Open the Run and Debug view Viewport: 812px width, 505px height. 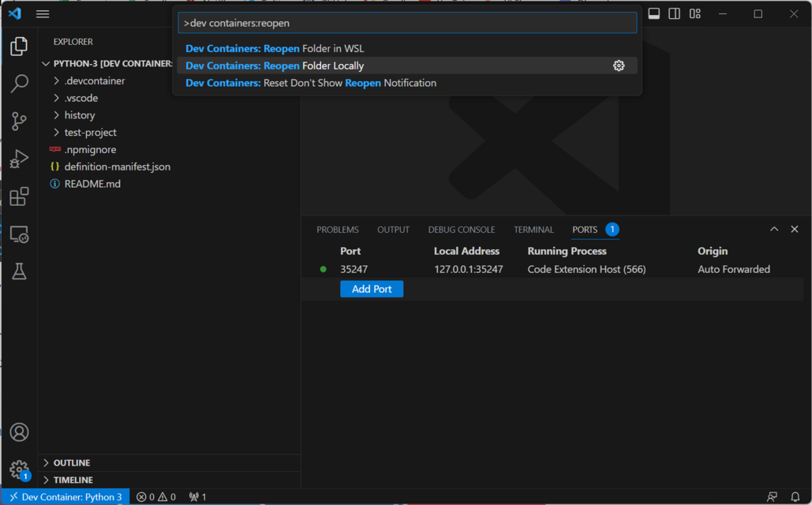point(19,159)
